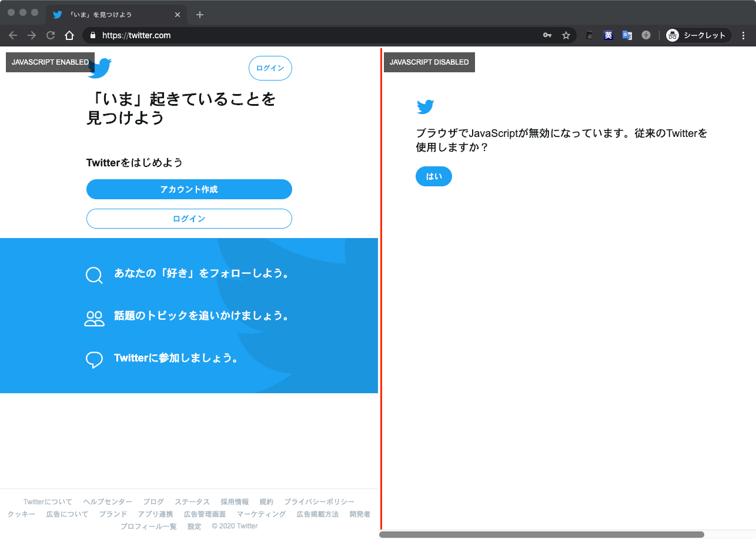This screenshot has width=756, height=539.
Task: Open the 設定 footer link
Action: [194, 527]
